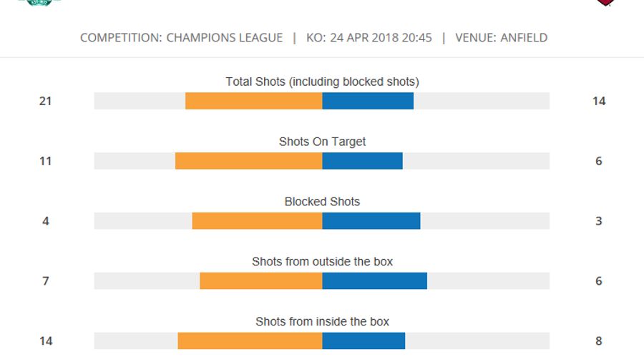Select the Total Shots stat label
Viewport: 644px width, 362px height.
coord(322,82)
